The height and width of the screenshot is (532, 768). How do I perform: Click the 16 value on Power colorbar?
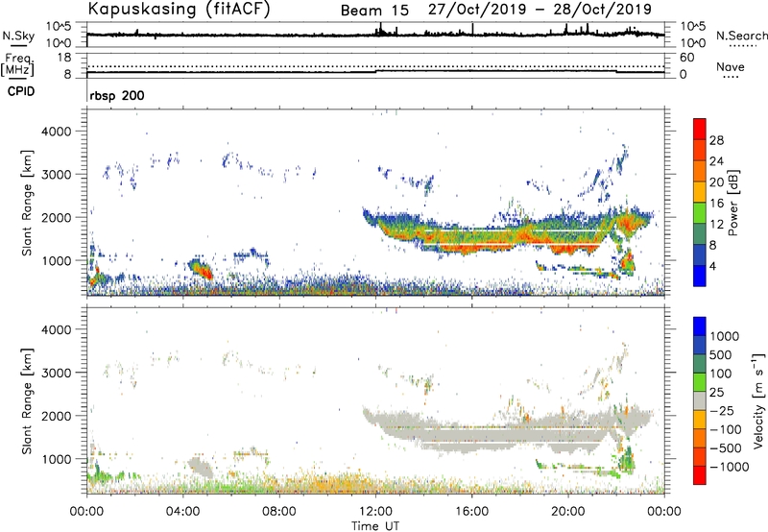click(716, 204)
